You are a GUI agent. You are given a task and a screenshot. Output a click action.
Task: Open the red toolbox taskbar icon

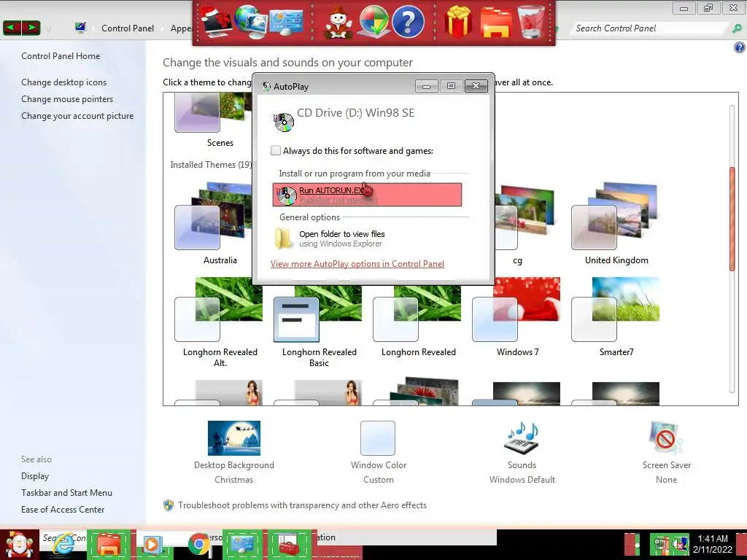pyautogui.click(x=289, y=545)
